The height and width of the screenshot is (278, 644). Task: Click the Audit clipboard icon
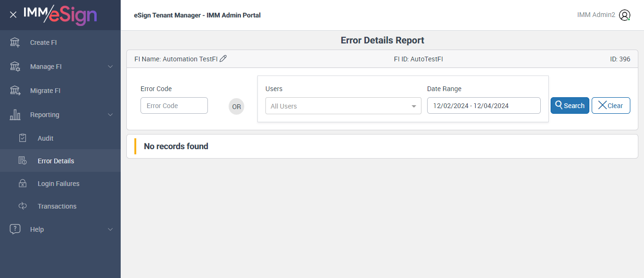tap(23, 138)
